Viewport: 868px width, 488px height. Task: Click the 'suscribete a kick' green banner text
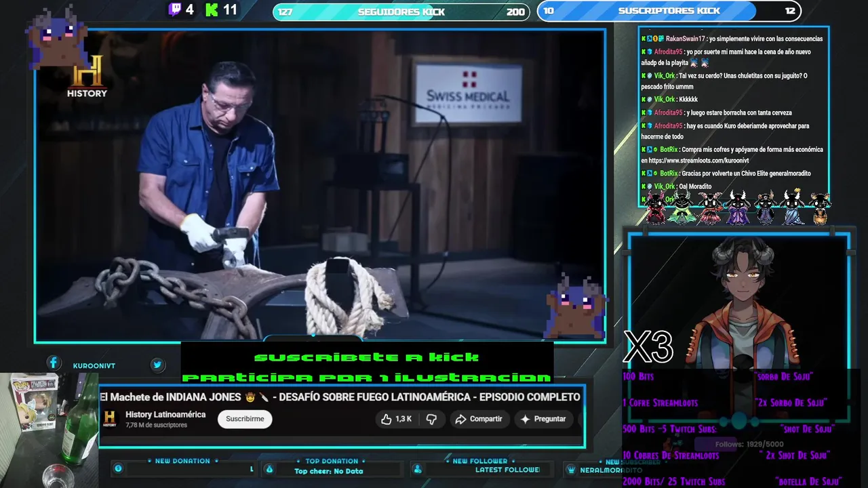[x=367, y=357]
